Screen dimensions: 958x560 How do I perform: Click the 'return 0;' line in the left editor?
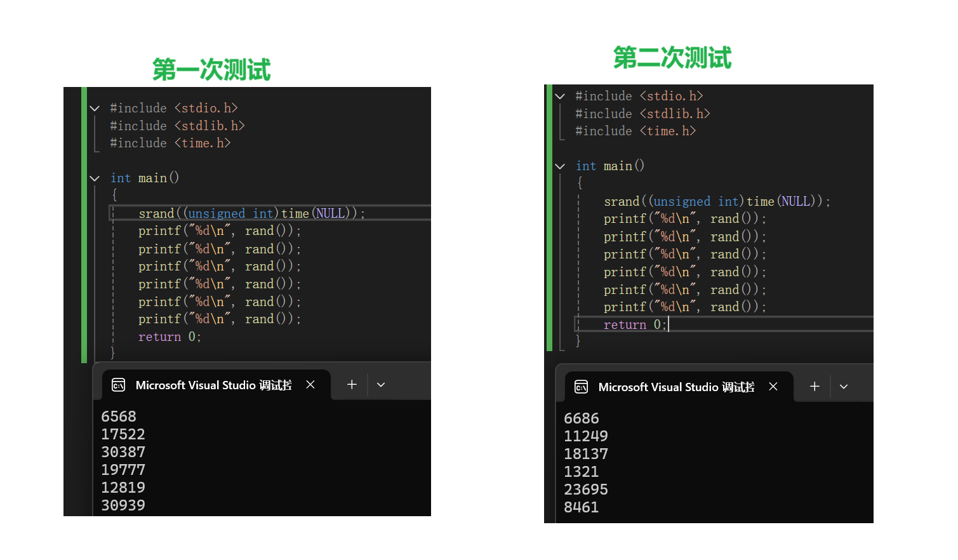[170, 337]
